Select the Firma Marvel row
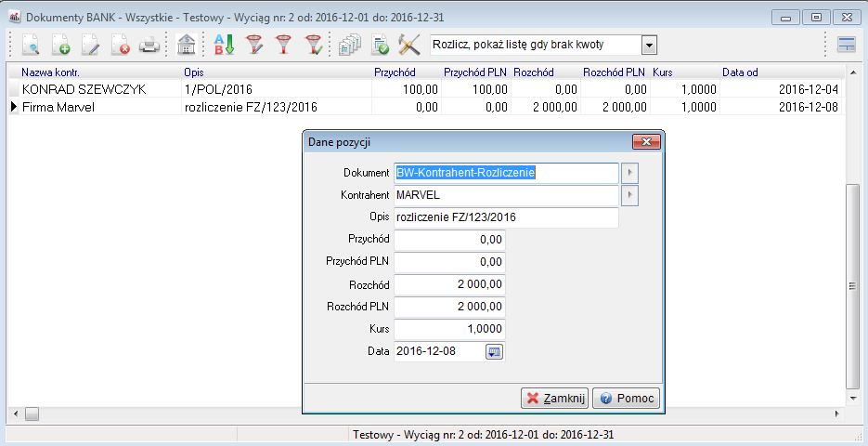868x446 pixels. pos(425,107)
